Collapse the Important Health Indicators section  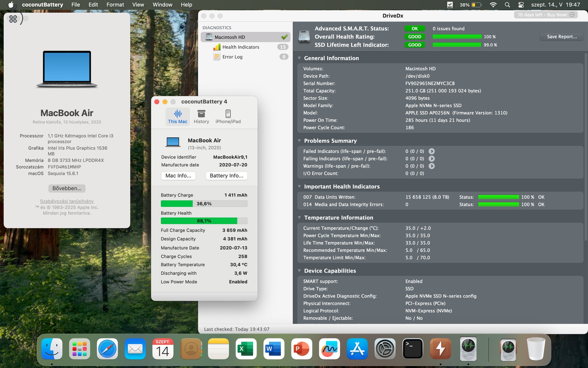coord(299,186)
